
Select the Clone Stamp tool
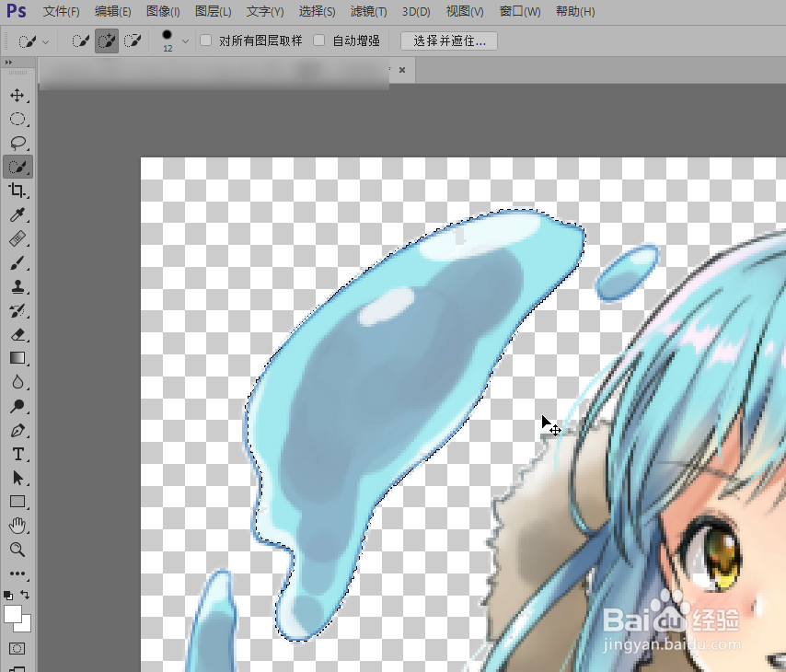[17, 286]
